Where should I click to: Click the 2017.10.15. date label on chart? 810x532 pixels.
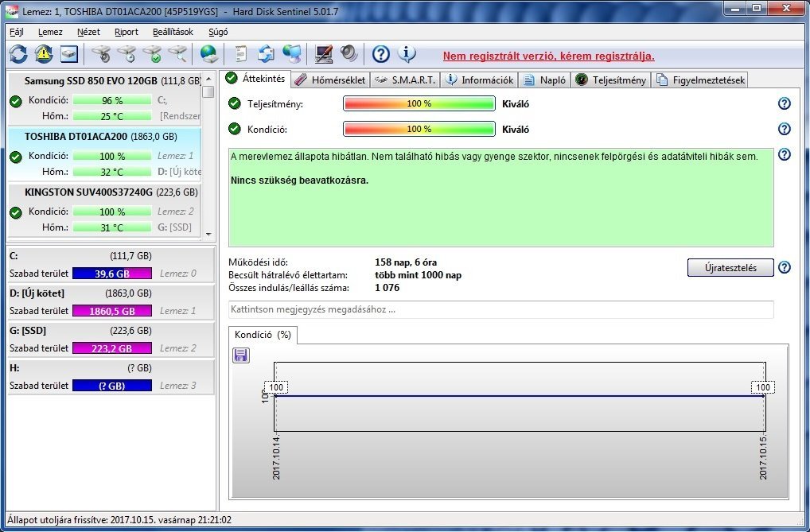(x=764, y=458)
